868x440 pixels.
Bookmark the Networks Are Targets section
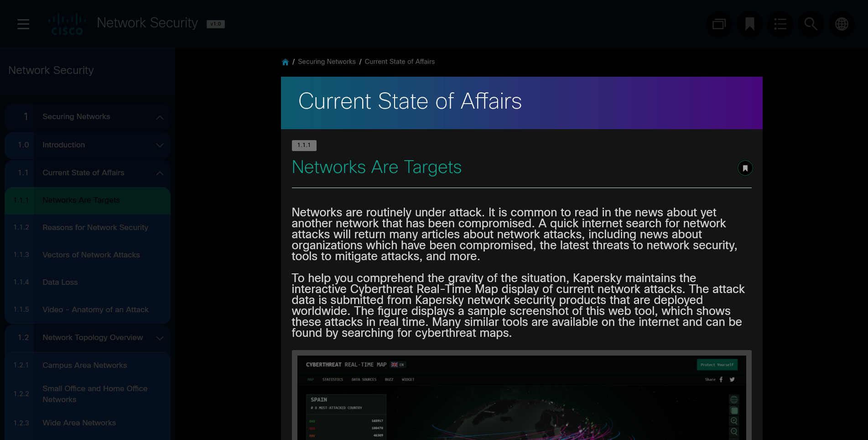click(x=745, y=168)
